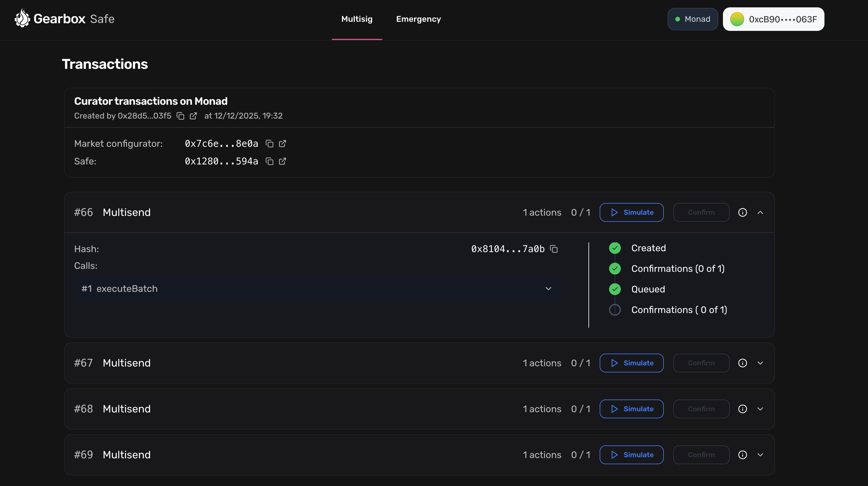Screen dimensions: 868x486
Task: Click the Created green check indicator
Action: 615,248
